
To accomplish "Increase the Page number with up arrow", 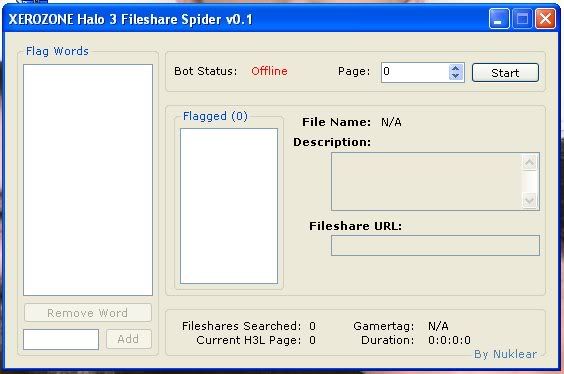I will (456, 68).
